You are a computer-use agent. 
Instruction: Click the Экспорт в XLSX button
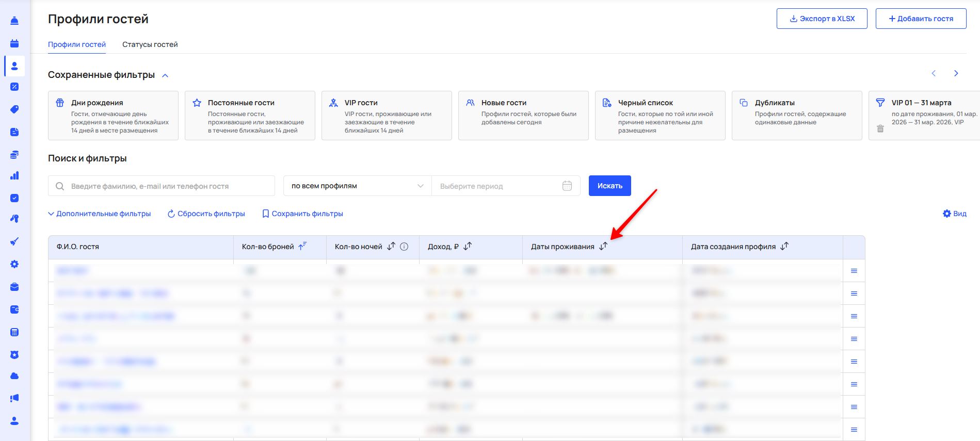(822, 19)
